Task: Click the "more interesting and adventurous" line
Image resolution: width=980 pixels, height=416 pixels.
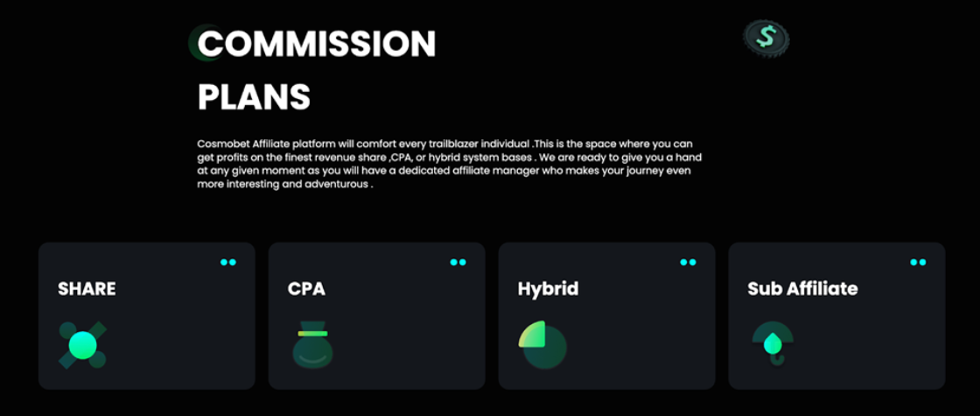Action: (x=285, y=185)
